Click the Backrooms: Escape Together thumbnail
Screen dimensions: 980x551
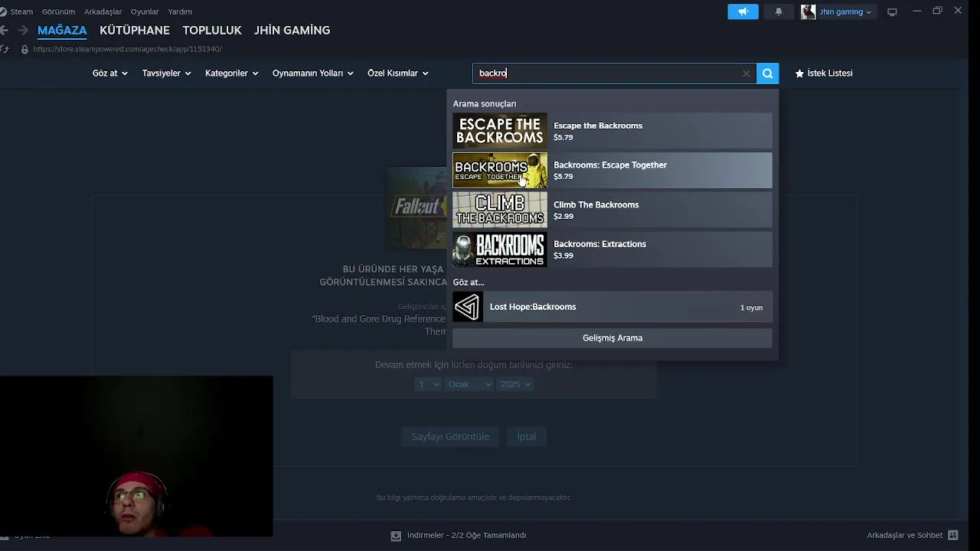tap(500, 171)
